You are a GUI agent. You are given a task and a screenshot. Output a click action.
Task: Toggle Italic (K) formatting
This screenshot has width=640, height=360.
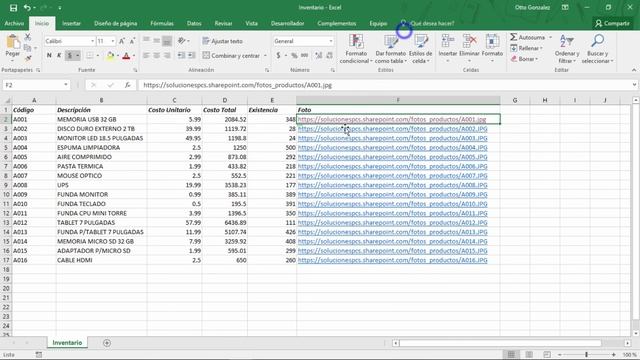(x=59, y=56)
